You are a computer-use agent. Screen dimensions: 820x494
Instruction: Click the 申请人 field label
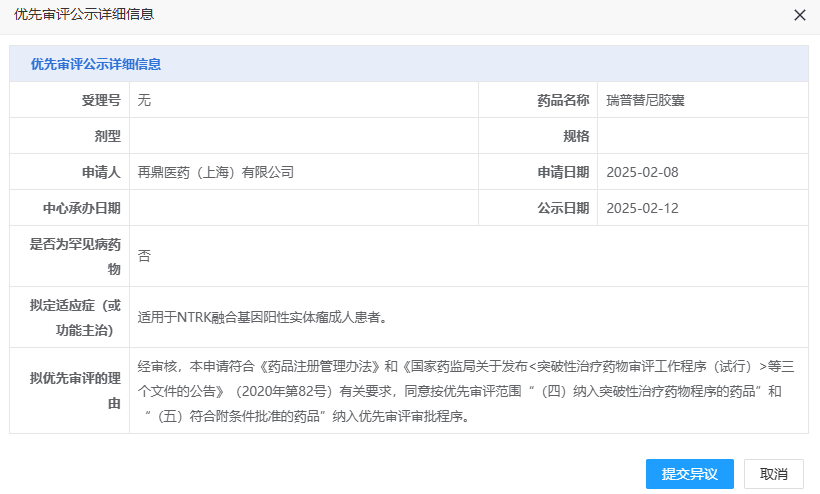[101, 172]
